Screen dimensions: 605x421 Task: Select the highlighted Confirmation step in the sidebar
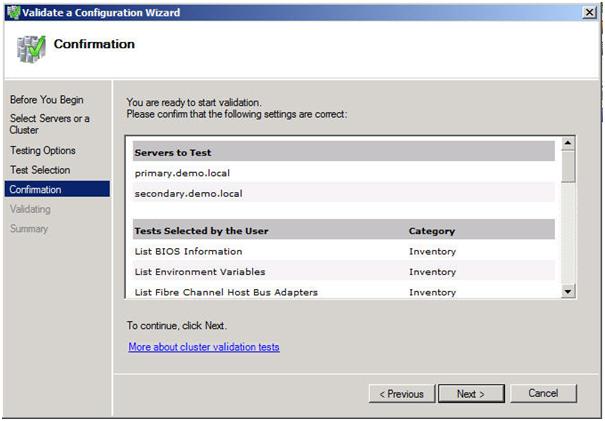pos(36,189)
